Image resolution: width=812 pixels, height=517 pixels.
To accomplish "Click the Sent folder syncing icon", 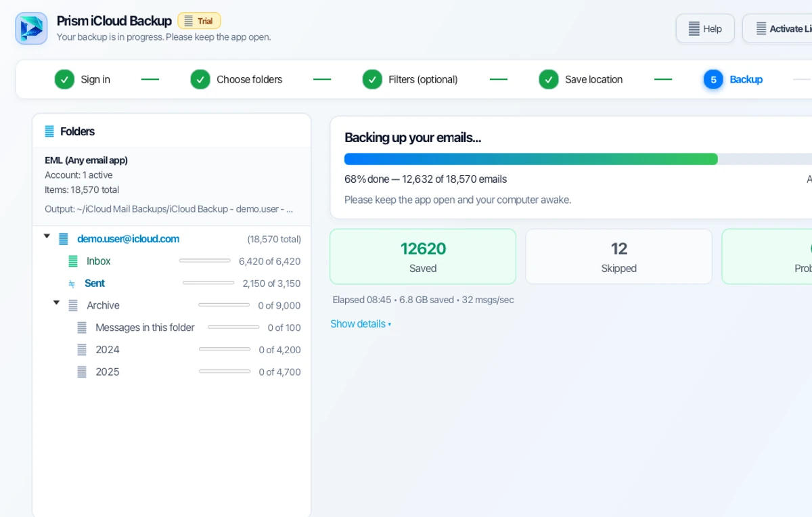I will [x=72, y=284].
